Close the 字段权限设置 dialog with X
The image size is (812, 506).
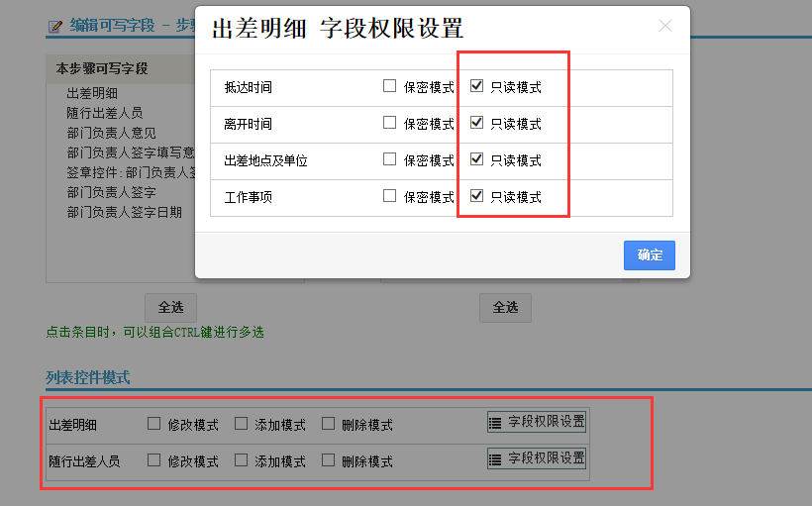pyautogui.click(x=665, y=26)
